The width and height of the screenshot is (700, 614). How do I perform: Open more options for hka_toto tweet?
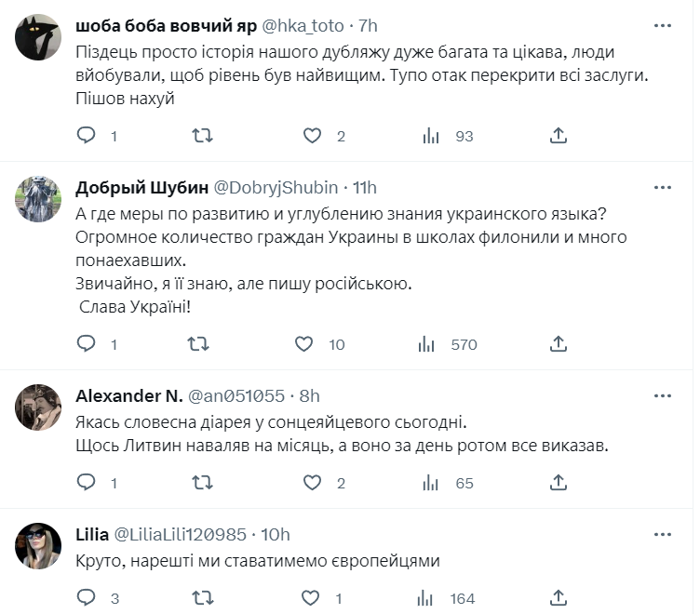coord(662,25)
